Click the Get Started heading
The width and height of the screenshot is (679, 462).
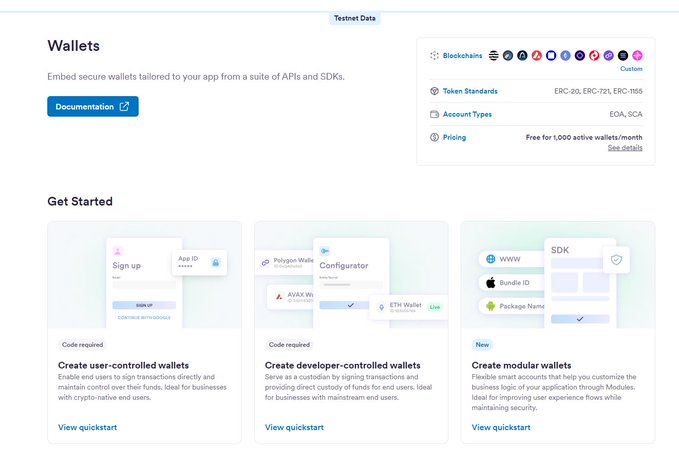tap(80, 201)
